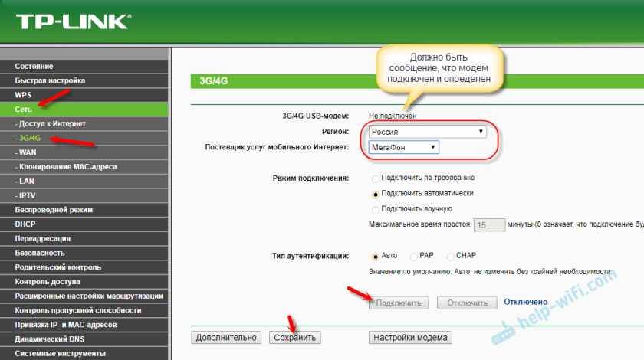Open Привязка IP- и MAC-адресов
Viewport: 644px width, 360px height.
coord(84,325)
